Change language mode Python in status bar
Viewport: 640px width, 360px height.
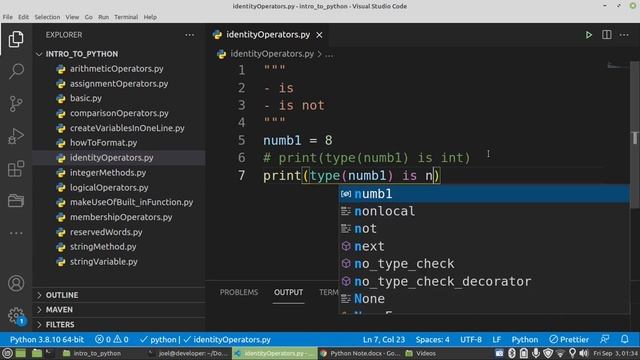[524, 339]
